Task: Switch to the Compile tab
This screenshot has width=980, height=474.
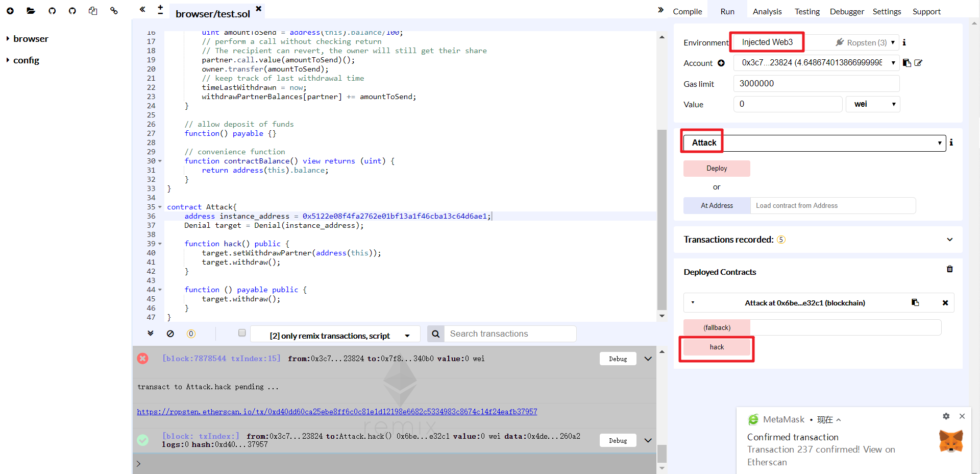Action: (x=687, y=11)
